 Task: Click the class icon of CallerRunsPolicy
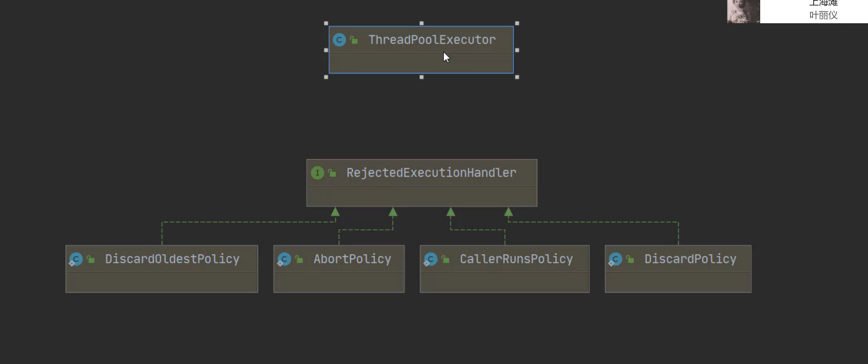(x=430, y=259)
